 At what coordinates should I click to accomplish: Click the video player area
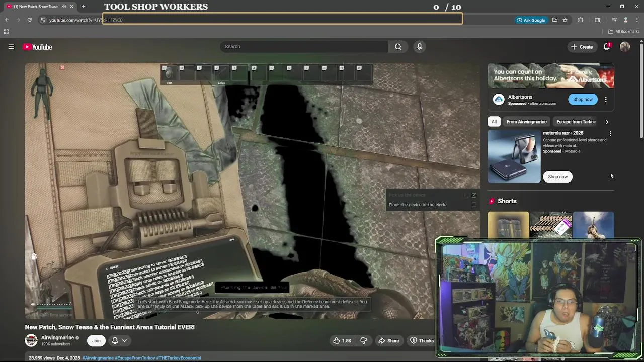pos(253,191)
